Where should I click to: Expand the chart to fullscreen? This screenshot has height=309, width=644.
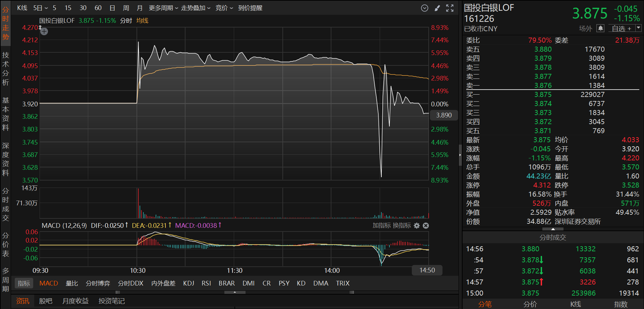point(450,8)
